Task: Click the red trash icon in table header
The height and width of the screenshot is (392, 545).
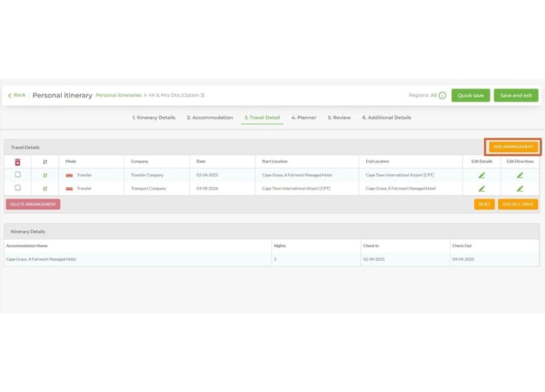Action: pyautogui.click(x=17, y=161)
